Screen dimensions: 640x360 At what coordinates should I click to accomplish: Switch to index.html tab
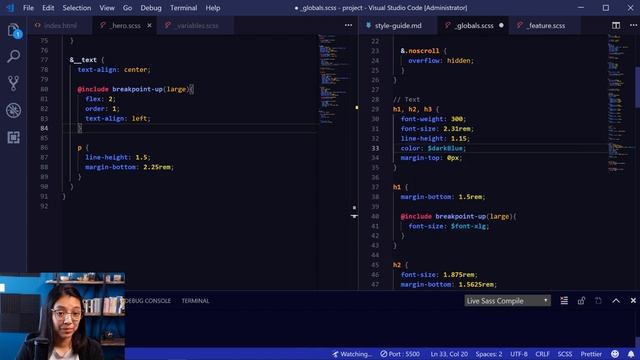tap(60, 25)
